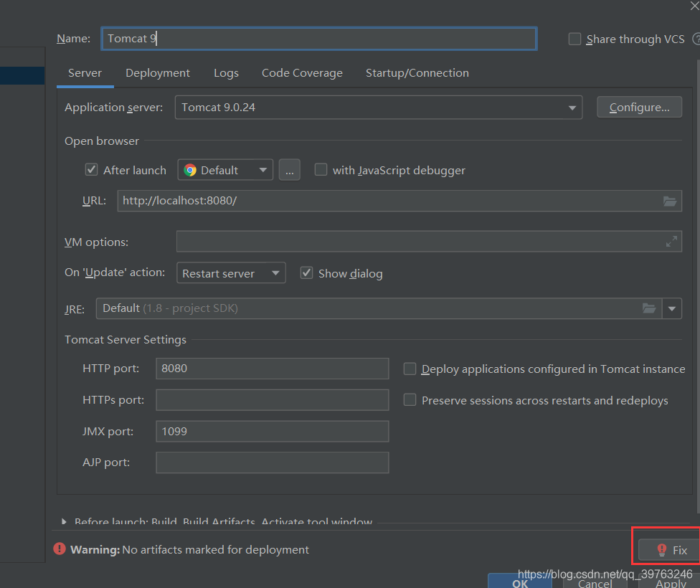Image resolution: width=700 pixels, height=588 pixels.
Task: Click the vertical scrollbar on right edge
Action: click(x=699, y=285)
